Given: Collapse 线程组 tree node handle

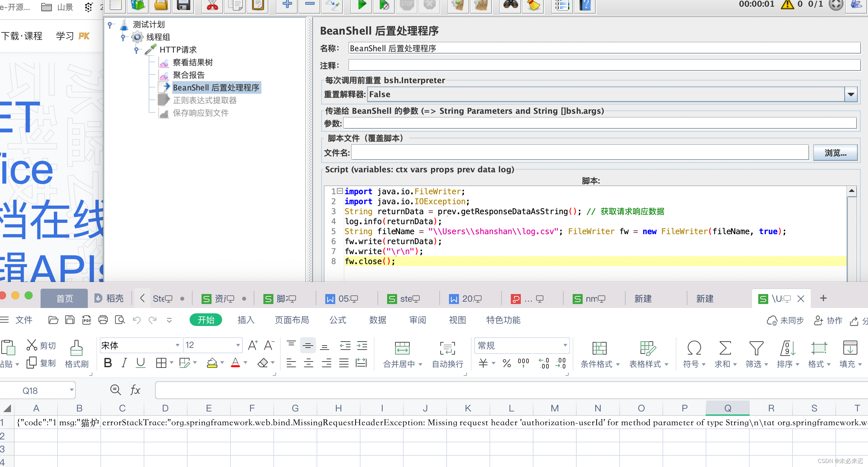Looking at the screenshot, I should pos(123,37).
